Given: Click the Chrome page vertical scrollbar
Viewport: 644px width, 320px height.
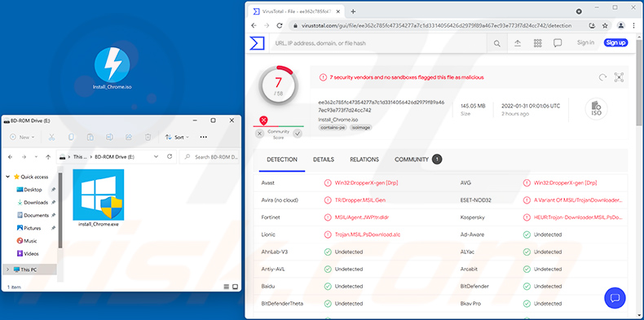Looking at the screenshot, I should pos(638,82).
